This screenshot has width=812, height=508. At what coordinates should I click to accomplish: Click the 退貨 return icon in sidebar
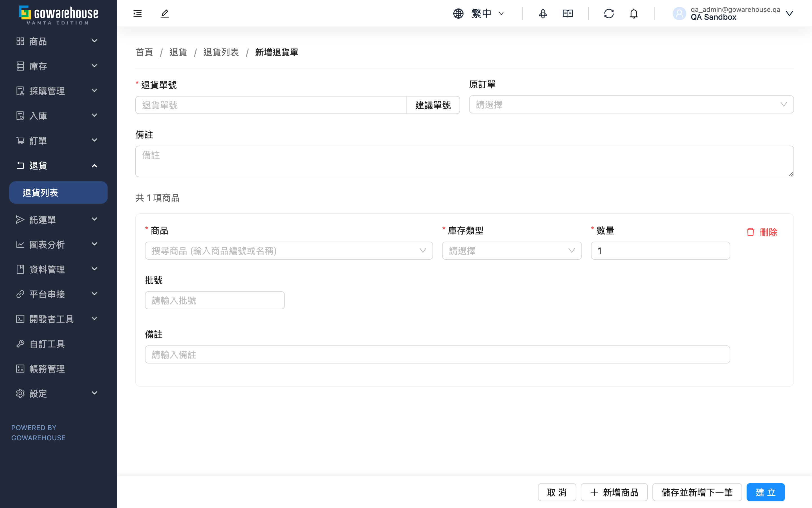20,165
